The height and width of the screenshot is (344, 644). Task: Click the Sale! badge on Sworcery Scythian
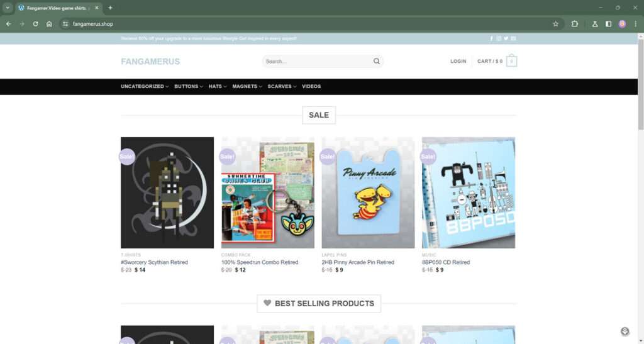(127, 157)
